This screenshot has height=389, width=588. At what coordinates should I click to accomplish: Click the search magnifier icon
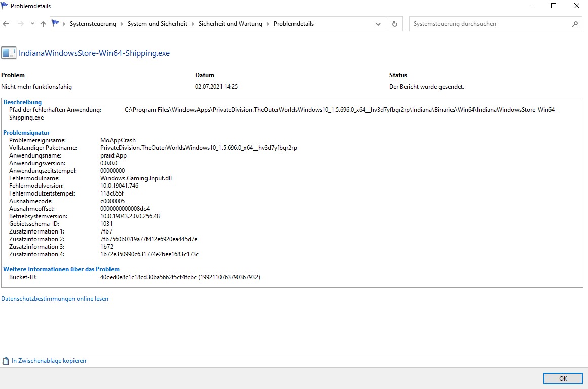[x=575, y=24]
